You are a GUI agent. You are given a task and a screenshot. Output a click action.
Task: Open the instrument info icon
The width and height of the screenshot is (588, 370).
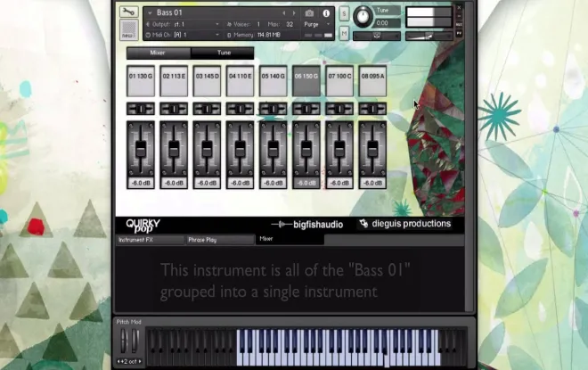pyautogui.click(x=326, y=13)
